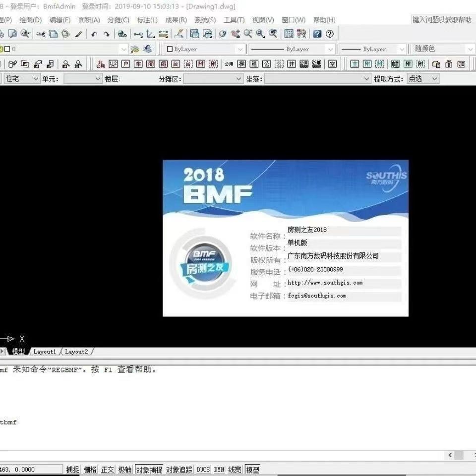Select the 室 room icon
This screenshot has width=476, height=476.
[332, 64]
